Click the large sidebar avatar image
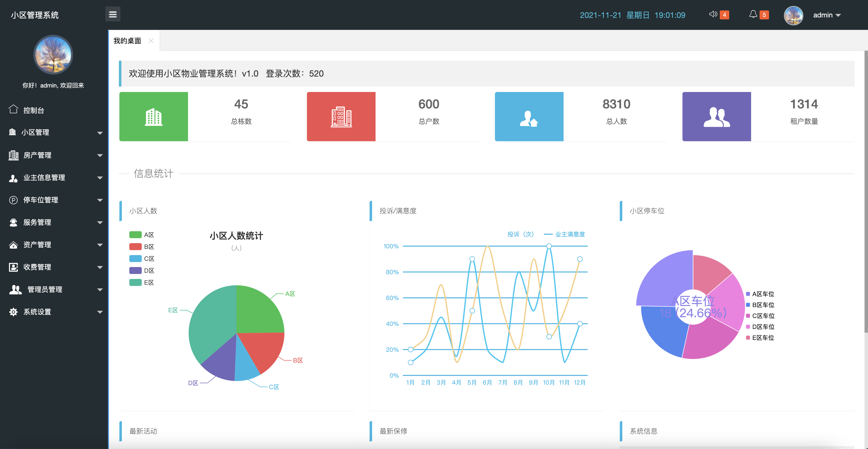Screen dimensions: 868x449 53,54
